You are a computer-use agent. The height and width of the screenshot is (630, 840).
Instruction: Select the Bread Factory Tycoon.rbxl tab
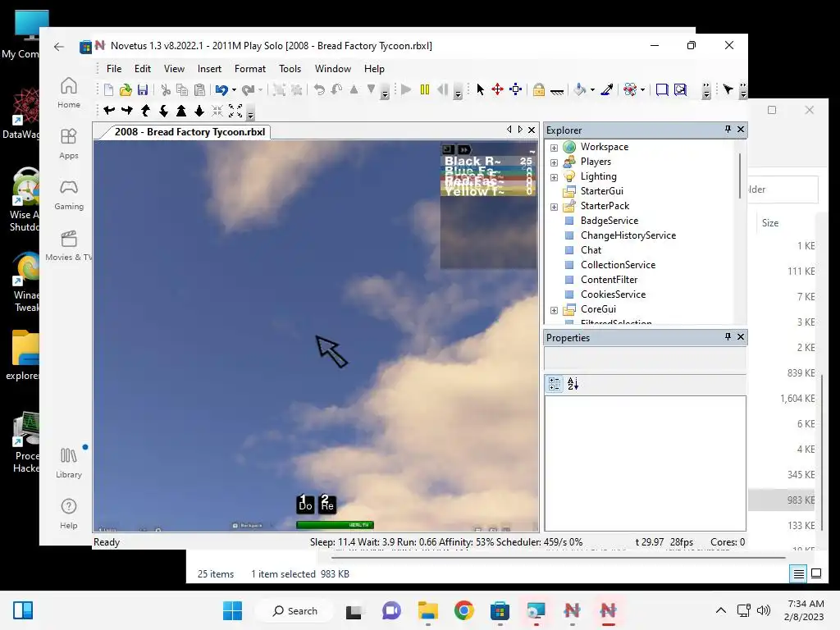189,132
